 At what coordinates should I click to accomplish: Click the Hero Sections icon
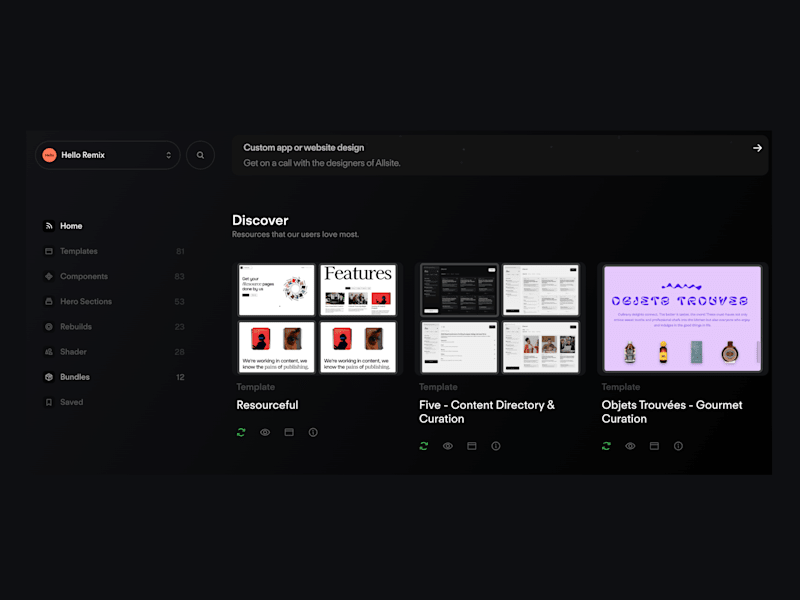point(49,302)
